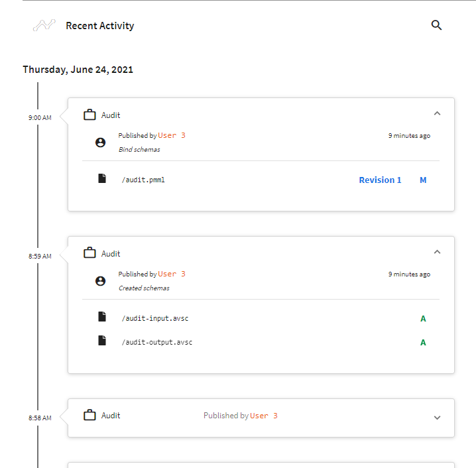Screen dimensions: 476x468
Task: Open the /audit.pmml file link
Action: (143, 180)
